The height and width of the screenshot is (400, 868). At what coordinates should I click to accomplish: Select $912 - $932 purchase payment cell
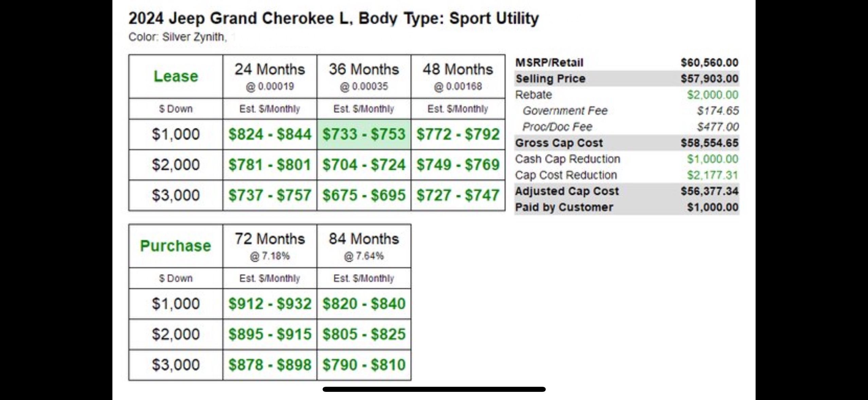coord(270,304)
